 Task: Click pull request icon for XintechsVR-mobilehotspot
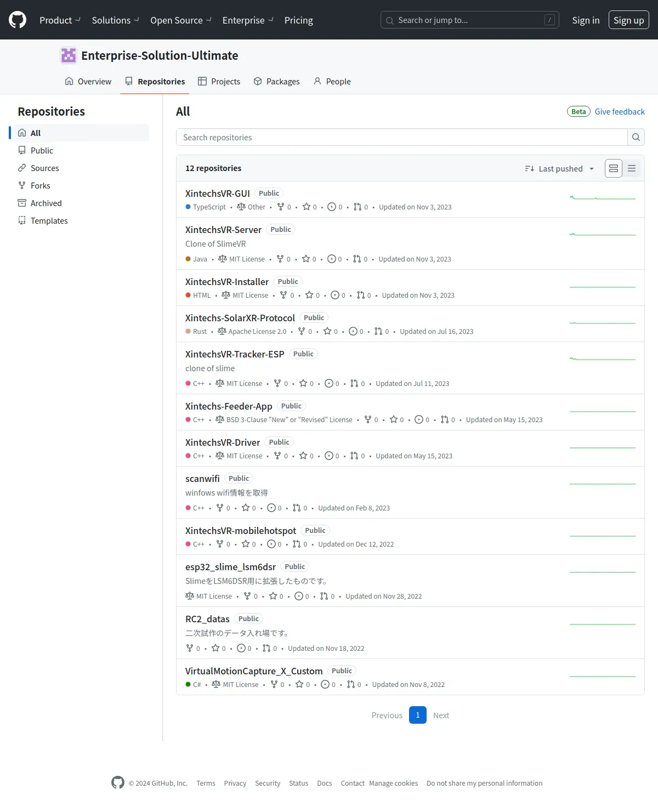(297, 544)
